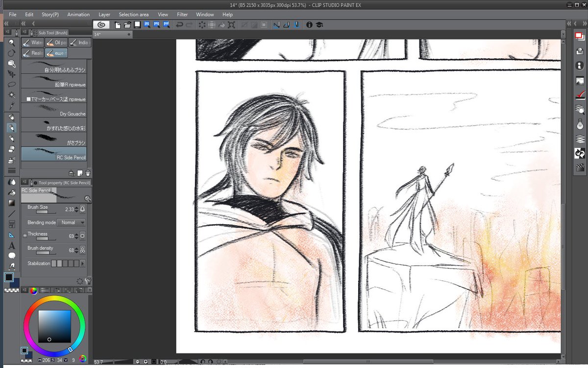
Task: Select the Figure line tool
Action: tap(12, 214)
